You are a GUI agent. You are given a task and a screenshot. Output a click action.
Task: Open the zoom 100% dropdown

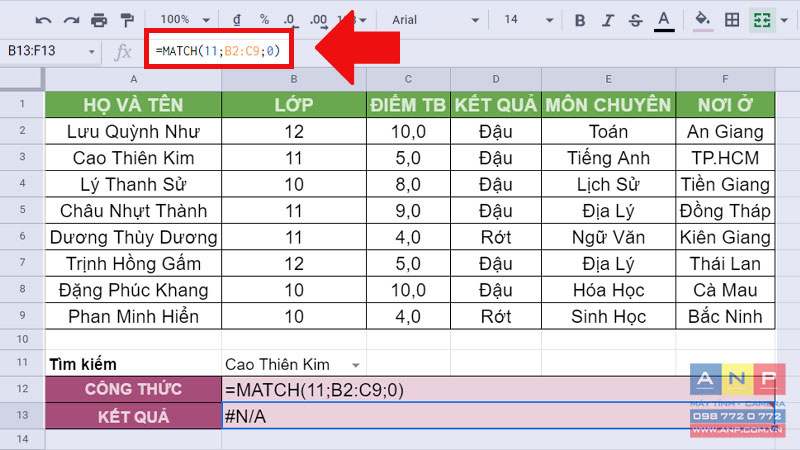coord(185,20)
